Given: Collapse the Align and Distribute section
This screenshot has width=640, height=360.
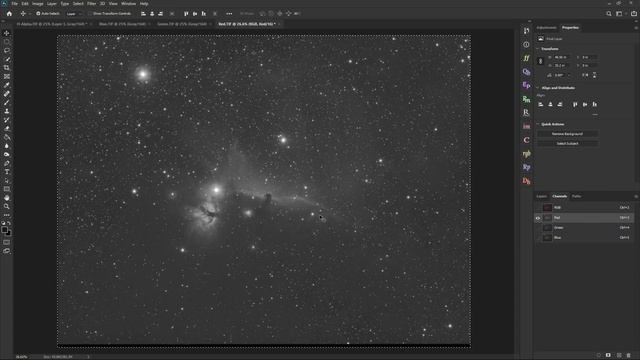Looking at the screenshot, I should pos(538,88).
